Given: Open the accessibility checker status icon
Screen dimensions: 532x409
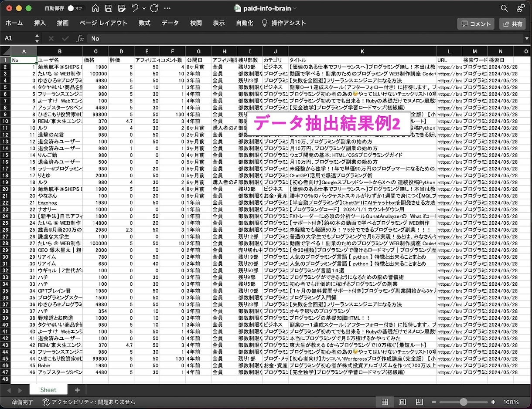Looking at the screenshot, I should coord(46,402).
